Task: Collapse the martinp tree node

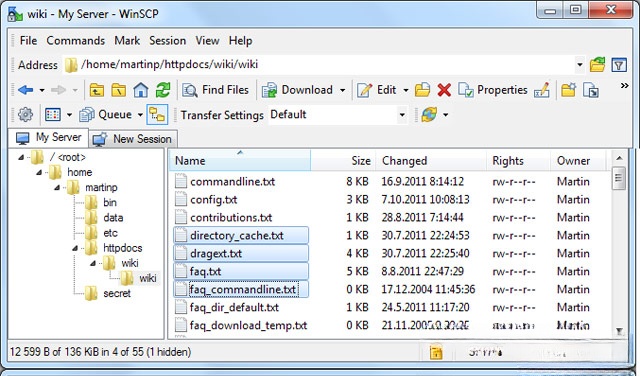Action: tap(57, 187)
